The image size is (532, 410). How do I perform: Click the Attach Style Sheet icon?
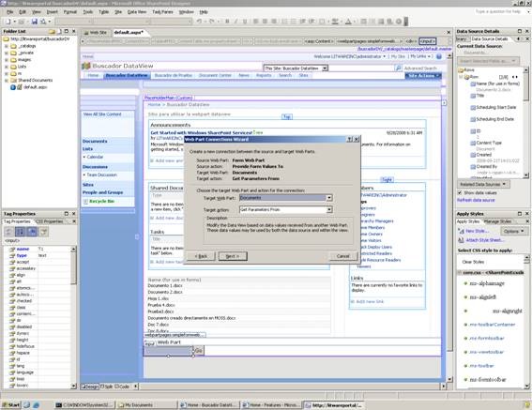click(461, 240)
